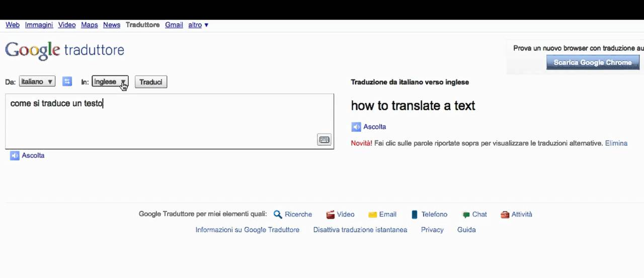The image size is (644, 278).
Task: Open the virtual keyboard icon
Action: click(324, 140)
